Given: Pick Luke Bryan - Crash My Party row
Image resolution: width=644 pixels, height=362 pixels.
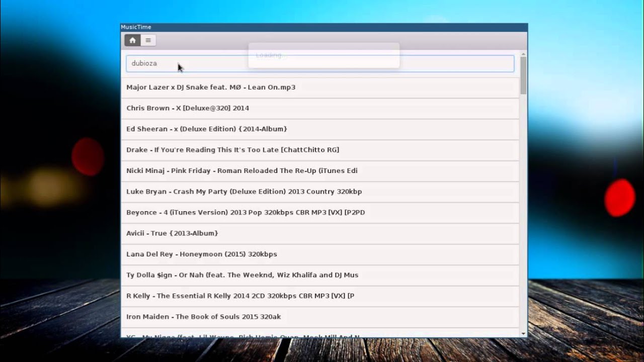Looking at the screenshot, I should point(320,192).
